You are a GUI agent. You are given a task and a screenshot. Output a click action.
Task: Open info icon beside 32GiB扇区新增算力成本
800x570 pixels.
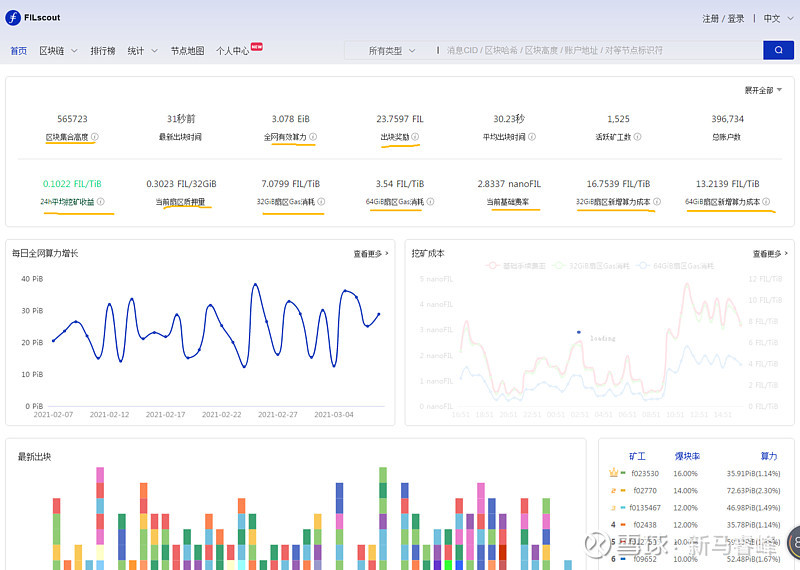pos(657,202)
